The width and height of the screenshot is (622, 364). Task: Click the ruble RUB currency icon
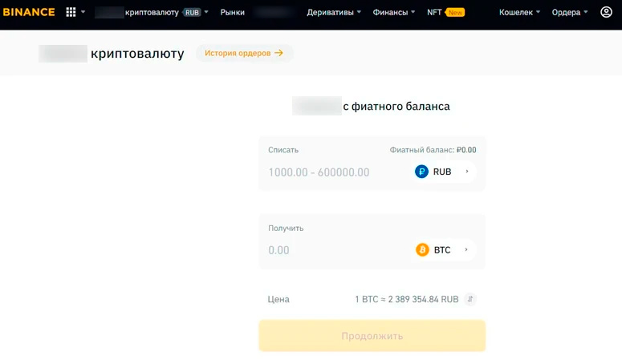tap(421, 172)
